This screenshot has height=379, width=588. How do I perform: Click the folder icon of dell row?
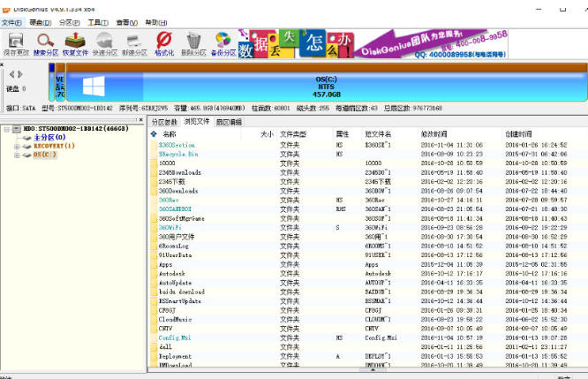pos(154,347)
